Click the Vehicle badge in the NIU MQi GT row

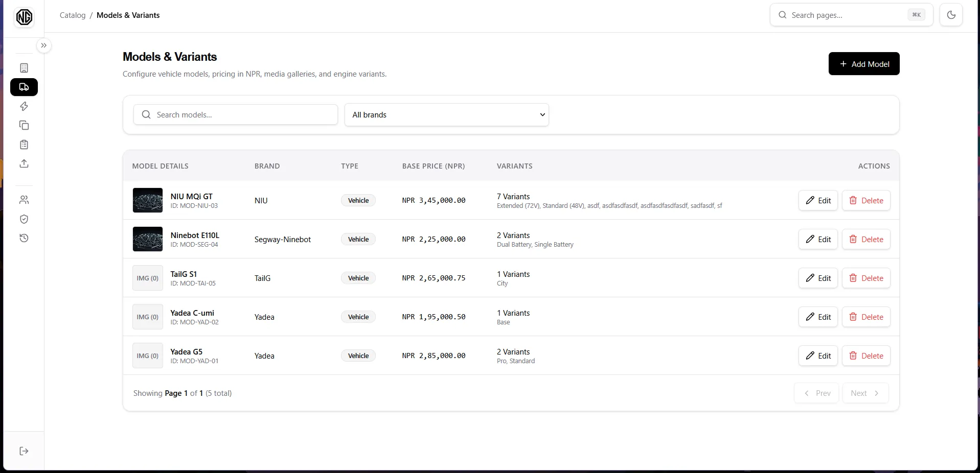[358, 200]
